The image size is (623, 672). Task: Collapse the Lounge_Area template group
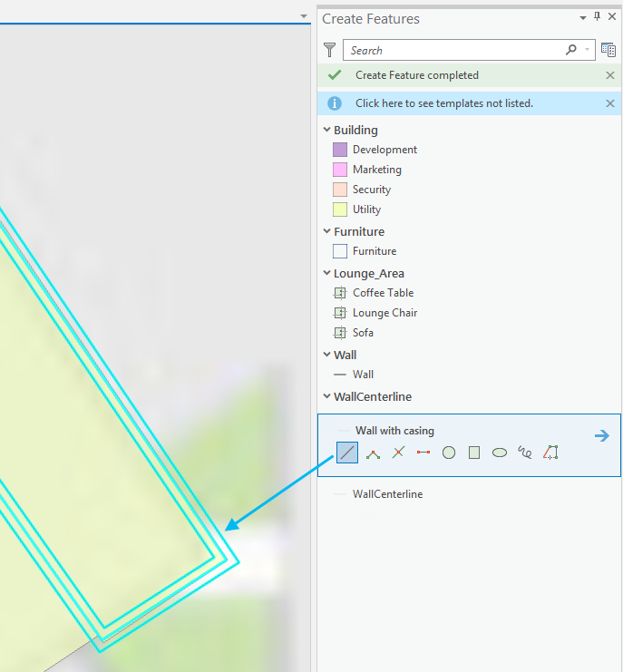point(327,273)
